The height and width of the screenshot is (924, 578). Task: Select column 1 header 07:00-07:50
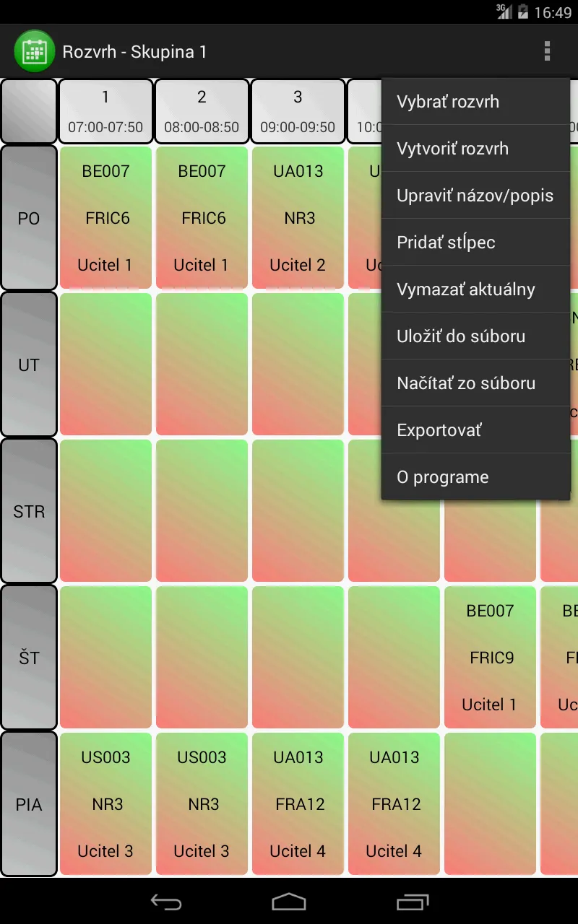click(105, 111)
